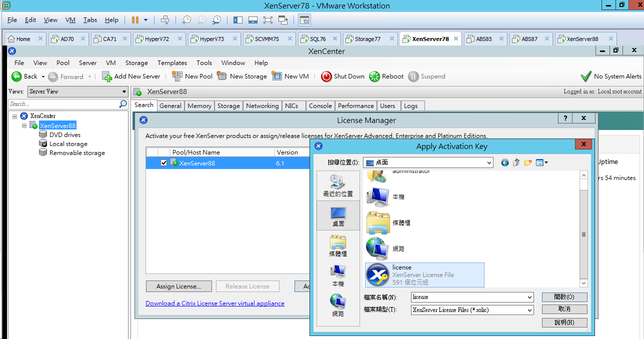644x339 pixels.
Task: Click the No System Alerts checkmark
Action: click(x=586, y=76)
